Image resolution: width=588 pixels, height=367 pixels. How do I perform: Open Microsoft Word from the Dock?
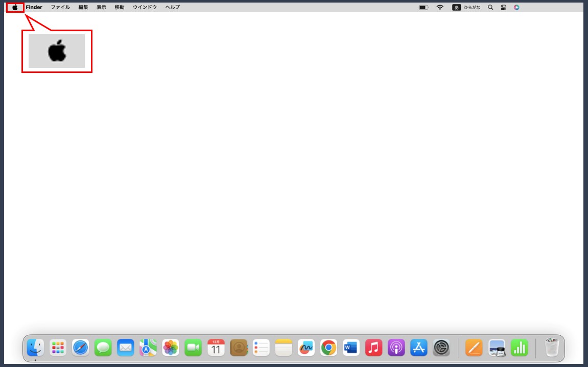pos(350,348)
